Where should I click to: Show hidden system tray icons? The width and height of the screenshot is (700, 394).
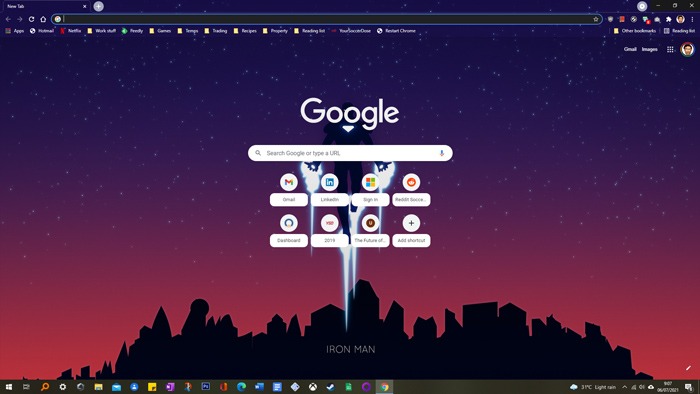[624, 387]
